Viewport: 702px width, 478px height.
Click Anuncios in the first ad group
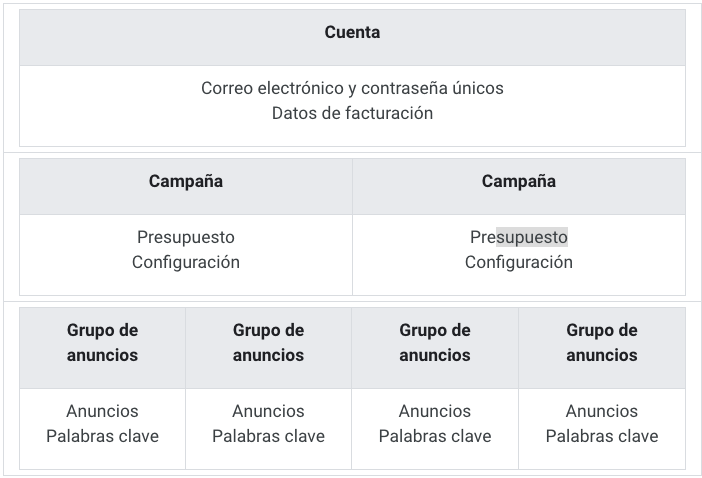click(x=102, y=411)
